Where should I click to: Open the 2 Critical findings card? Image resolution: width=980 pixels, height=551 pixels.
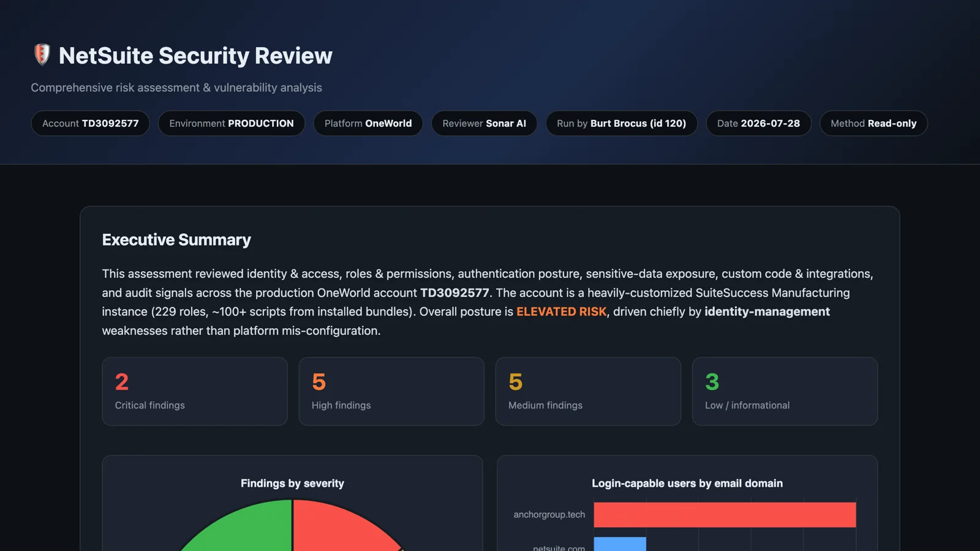[x=195, y=391]
